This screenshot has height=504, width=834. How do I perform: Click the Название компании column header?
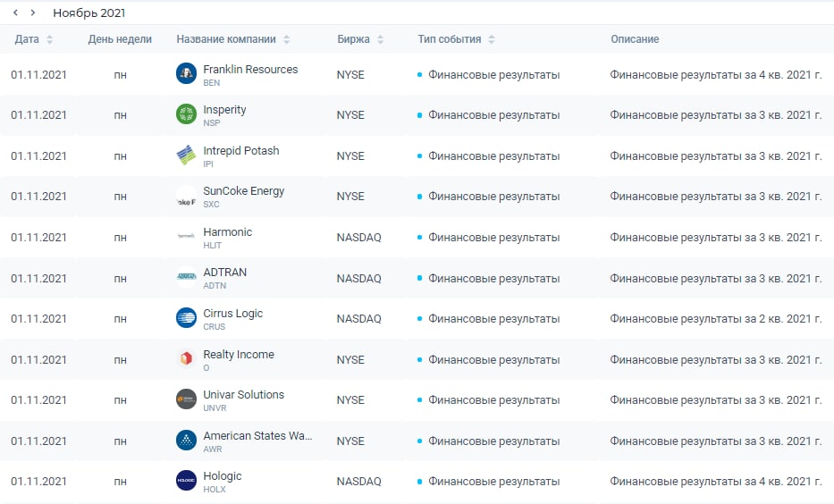pos(226,39)
